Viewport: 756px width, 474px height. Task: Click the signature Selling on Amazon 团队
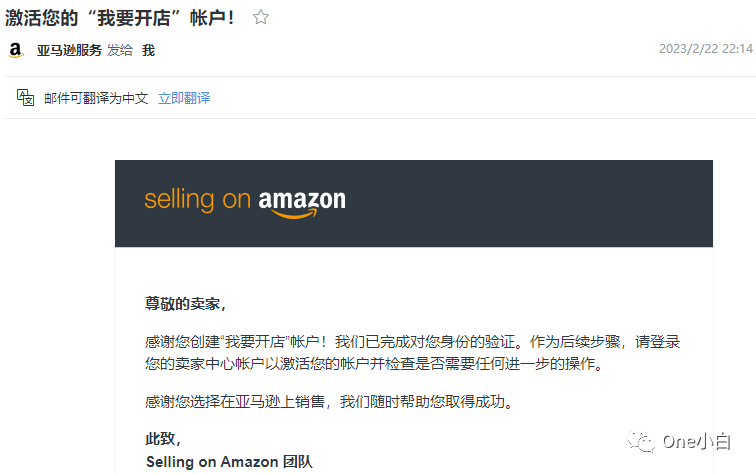tap(229, 462)
